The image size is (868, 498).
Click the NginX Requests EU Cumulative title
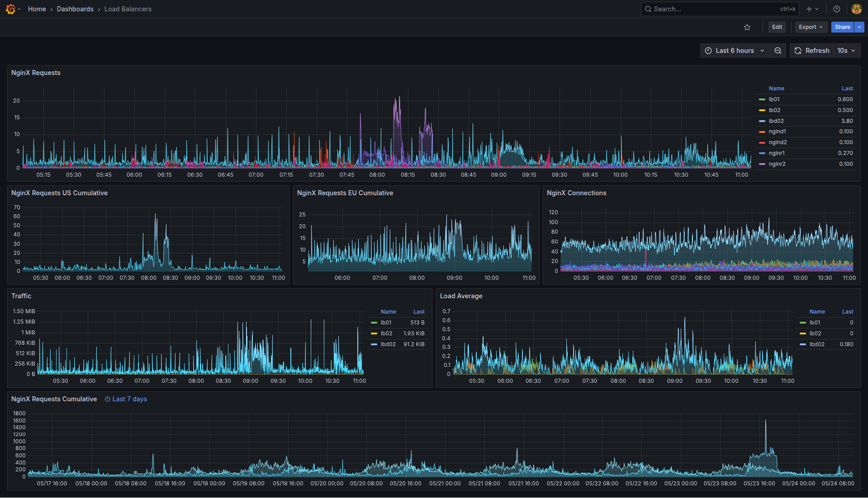point(345,193)
